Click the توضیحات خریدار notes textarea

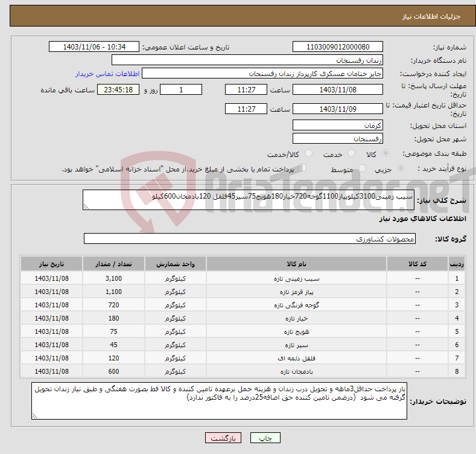tap(219, 401)
